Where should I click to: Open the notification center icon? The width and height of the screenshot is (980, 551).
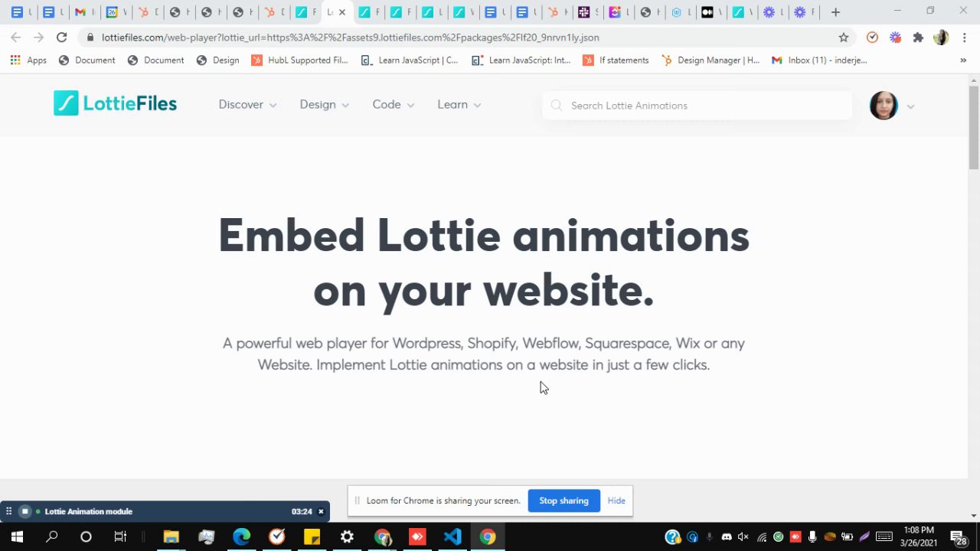(959, 536)
